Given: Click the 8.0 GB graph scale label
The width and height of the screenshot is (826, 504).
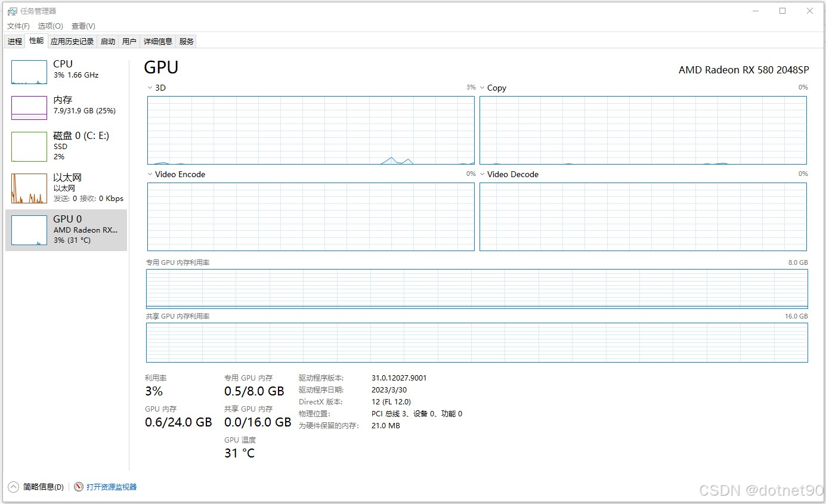Looking at the screenshot, I should (798, 262).
